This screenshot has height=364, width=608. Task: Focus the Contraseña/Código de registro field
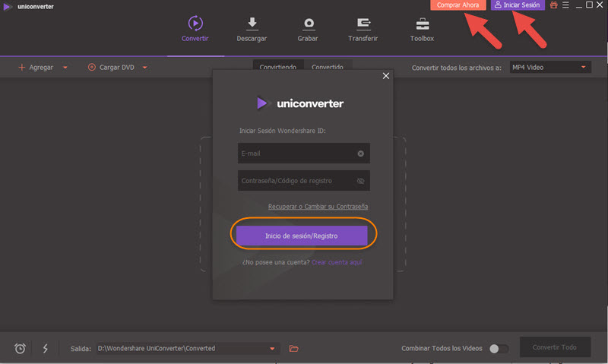[x=303, y=181]
